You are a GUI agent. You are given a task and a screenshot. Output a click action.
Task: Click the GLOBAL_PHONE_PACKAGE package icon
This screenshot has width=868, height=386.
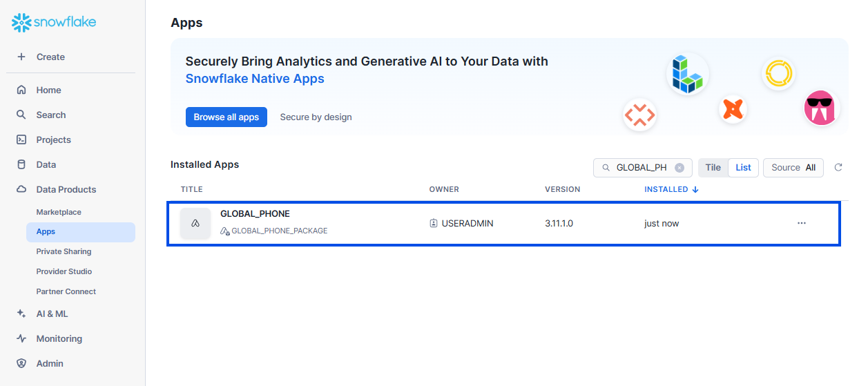click(x=224, y=231)
